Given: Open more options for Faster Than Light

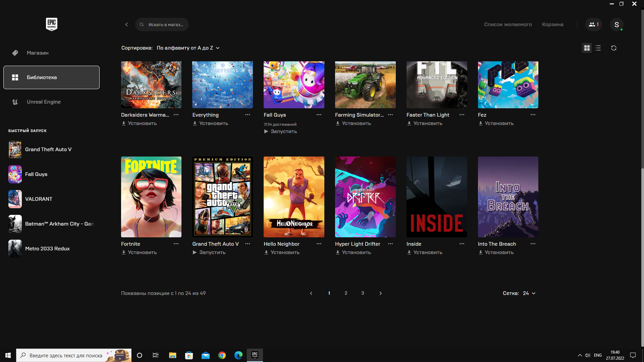Looking at the screenshot, I should pyautogui.click(x=462, y=115).
